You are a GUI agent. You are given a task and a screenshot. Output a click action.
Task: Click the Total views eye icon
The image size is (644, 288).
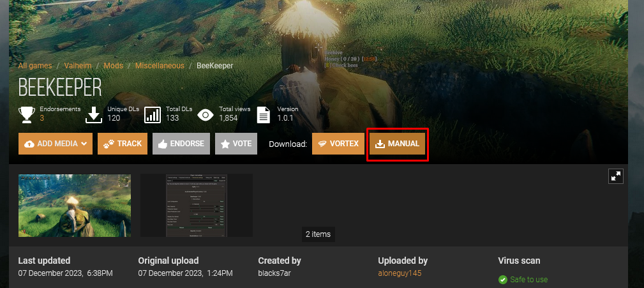206,114
